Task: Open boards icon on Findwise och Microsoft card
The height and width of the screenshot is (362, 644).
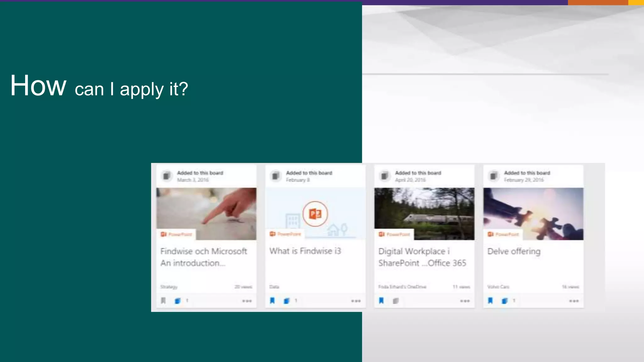Action: [x=178, y=301]
